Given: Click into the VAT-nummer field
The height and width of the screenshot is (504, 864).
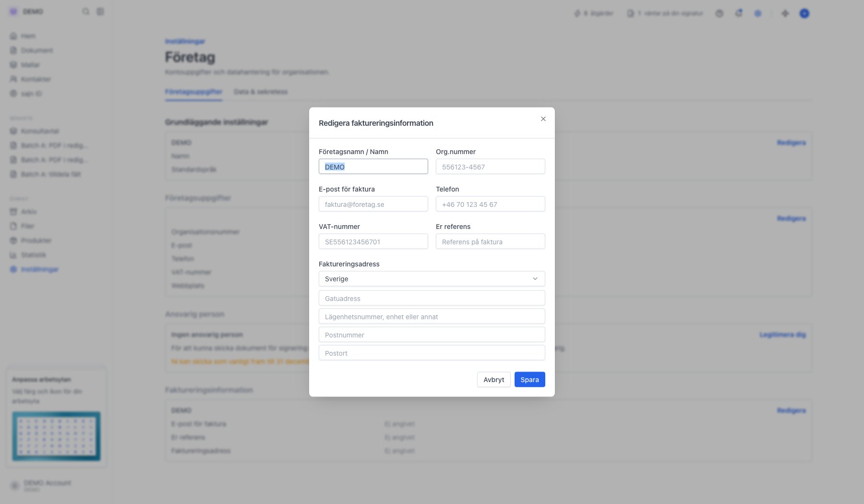Looking at the screenshot, I should (x=373, y=241).
